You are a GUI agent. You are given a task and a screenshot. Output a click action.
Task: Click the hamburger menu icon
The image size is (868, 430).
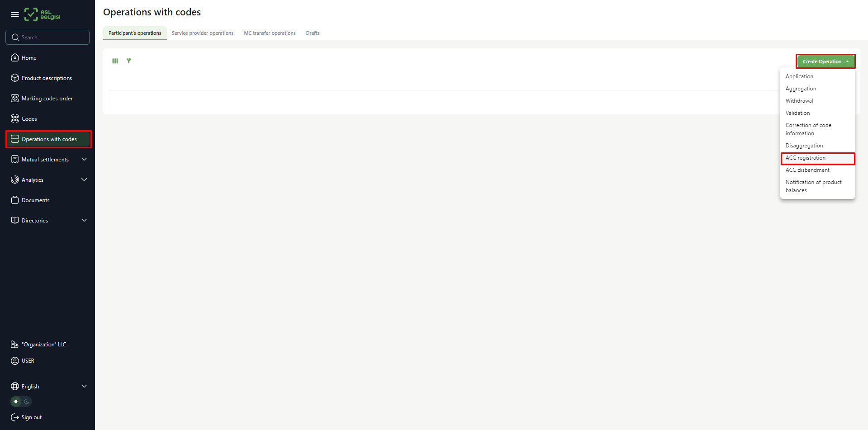15,14
